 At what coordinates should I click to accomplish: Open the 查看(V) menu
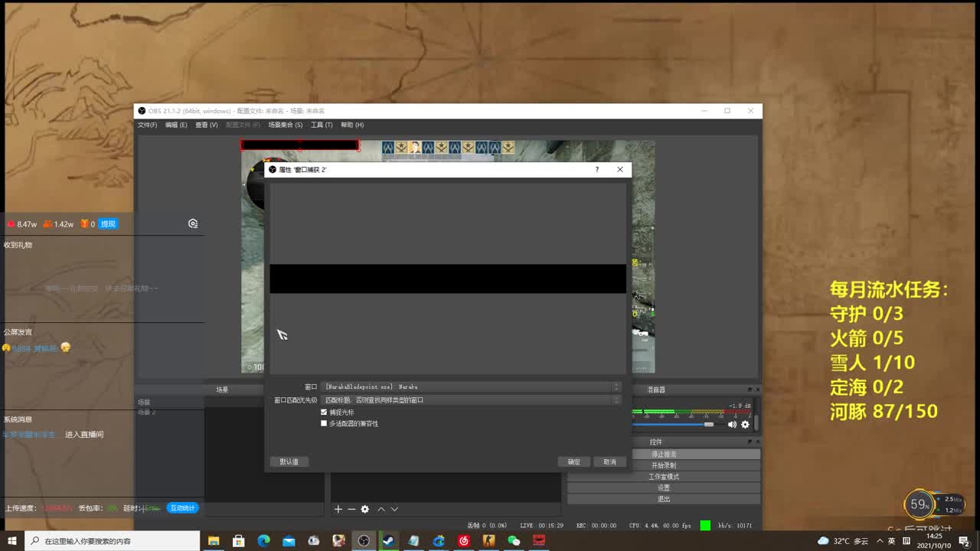tap(207, 125)
